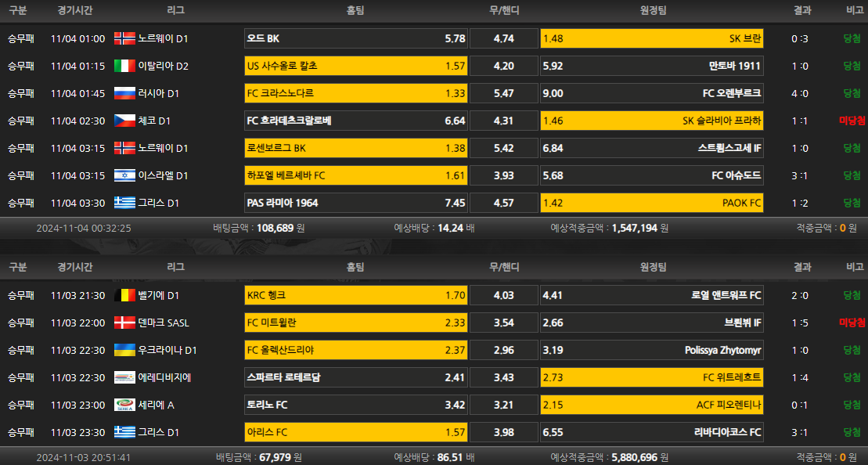Viewport: 868px width, 465px height.
Task: Select away team 만토바 1911
Action: [x=652, y=66]
